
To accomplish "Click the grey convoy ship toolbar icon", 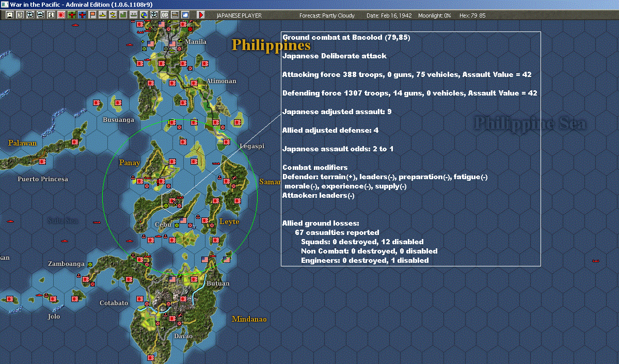I will coord(133,15).
